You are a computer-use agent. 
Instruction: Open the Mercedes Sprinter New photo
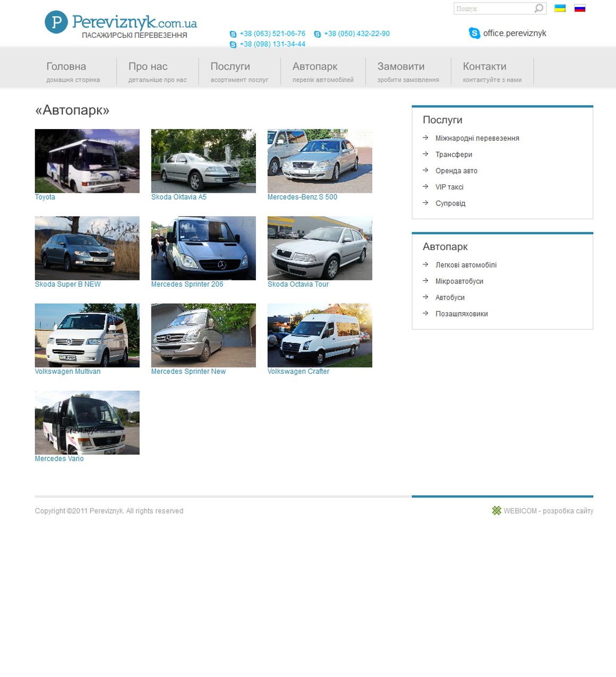point(203,335)
